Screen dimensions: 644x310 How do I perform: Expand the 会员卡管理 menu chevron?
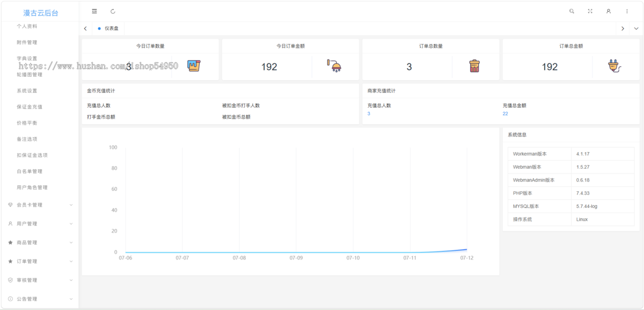pos(71,205)
